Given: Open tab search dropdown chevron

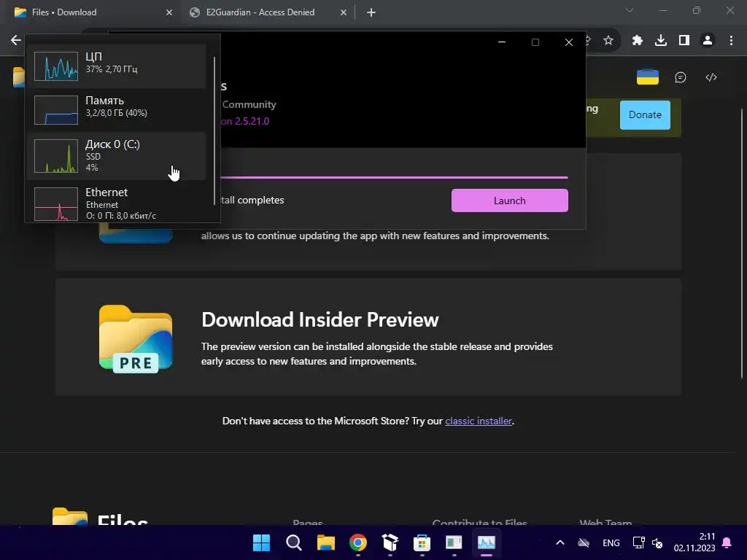Looking at the screenshot, I should click(x=630, y=10).
